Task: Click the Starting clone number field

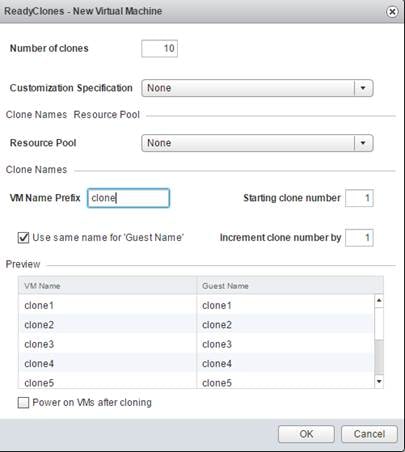Action: click(x=359, y=198)
